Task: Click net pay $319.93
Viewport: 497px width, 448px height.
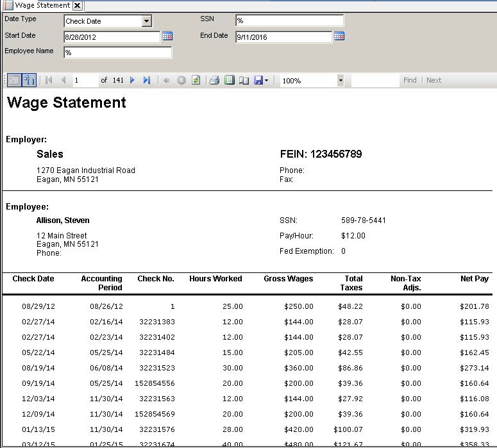Action: click(x=475, y=429)
